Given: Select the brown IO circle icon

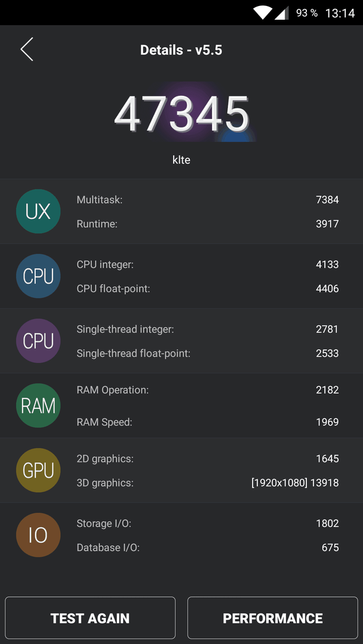Looking at the screenshot, I should [x=38, y=535].
